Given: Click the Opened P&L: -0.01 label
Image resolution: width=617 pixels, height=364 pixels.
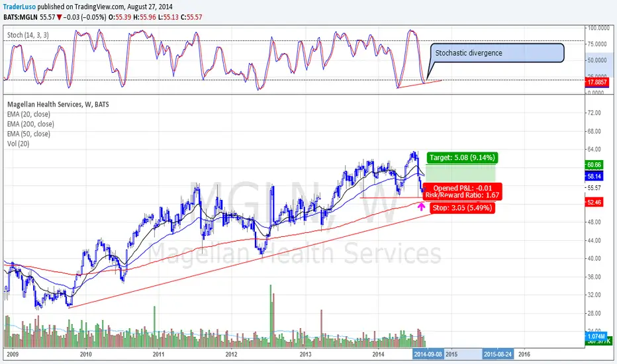Looking at the screenshot, I should [463, 188].
